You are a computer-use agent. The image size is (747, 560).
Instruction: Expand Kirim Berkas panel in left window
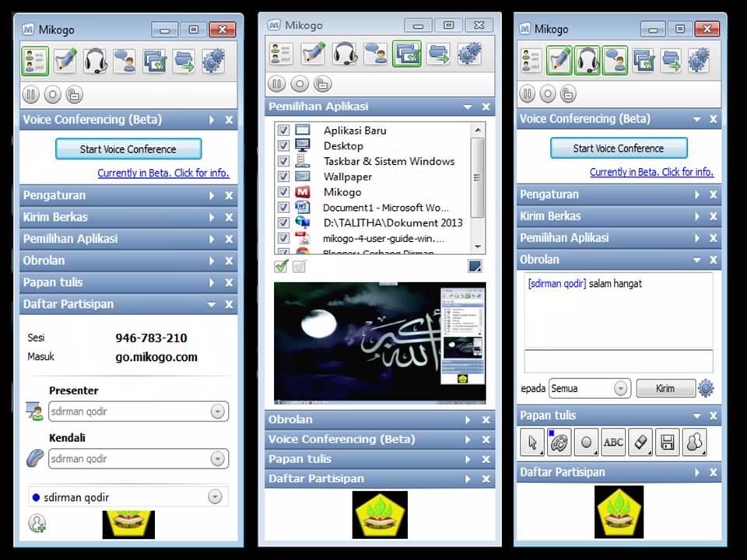[x=212, y=217]
